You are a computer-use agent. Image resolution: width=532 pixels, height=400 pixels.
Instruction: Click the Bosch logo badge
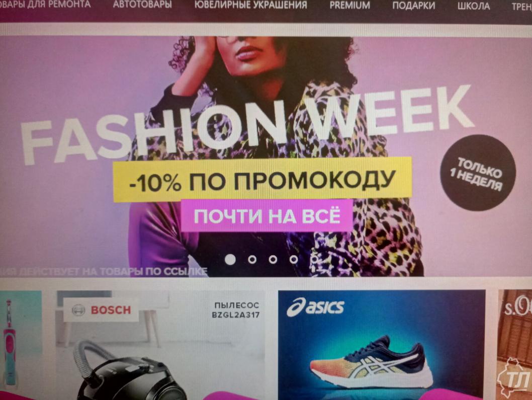tap(101, 309)
